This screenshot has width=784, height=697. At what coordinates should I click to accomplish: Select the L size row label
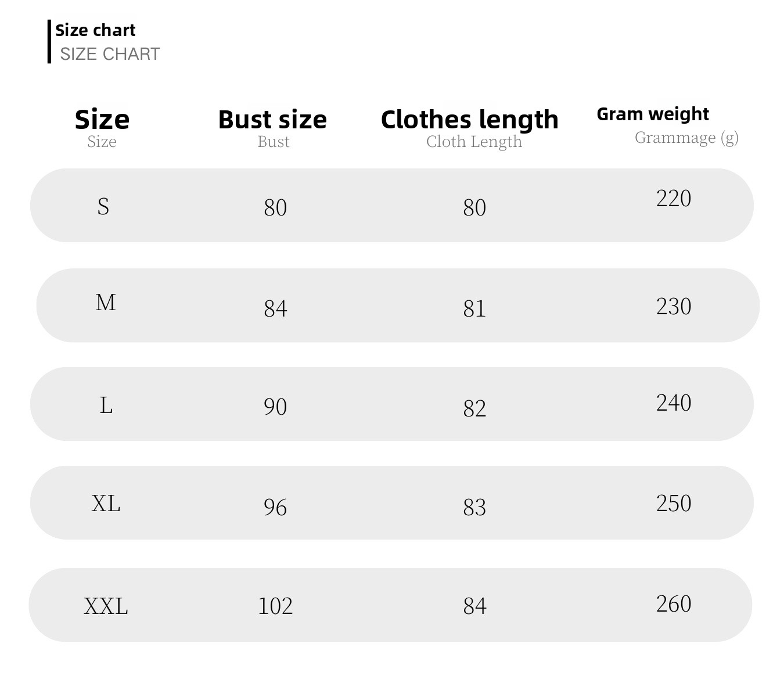(106, 405)
